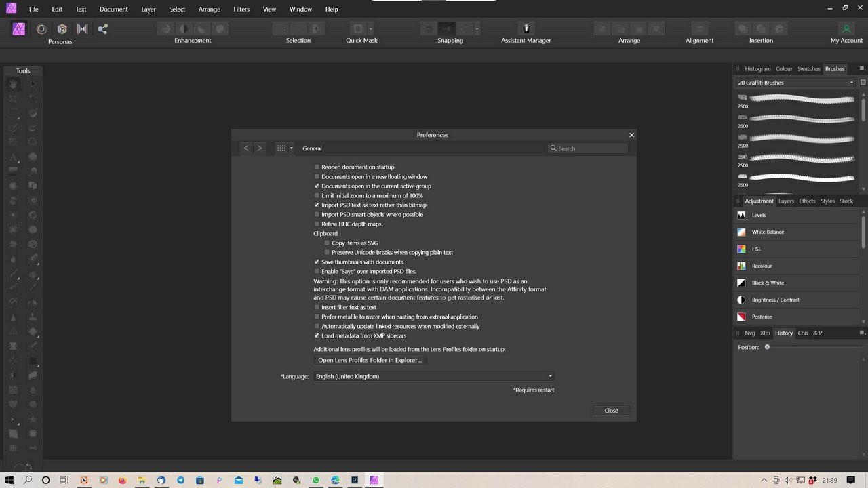Enable Import PSD smart objects where possible
This screenshot has width=868, height=488.
pos(317,214)
